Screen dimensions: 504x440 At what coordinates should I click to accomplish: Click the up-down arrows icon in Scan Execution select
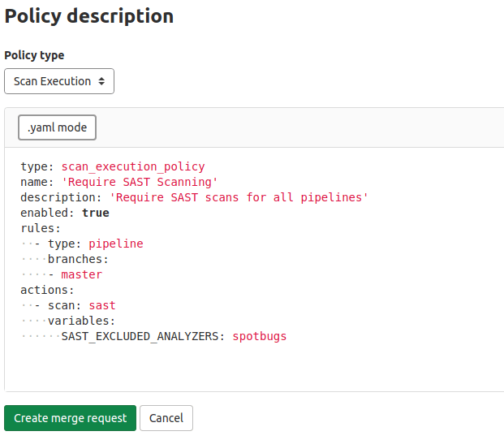click(x=101, y=81)
